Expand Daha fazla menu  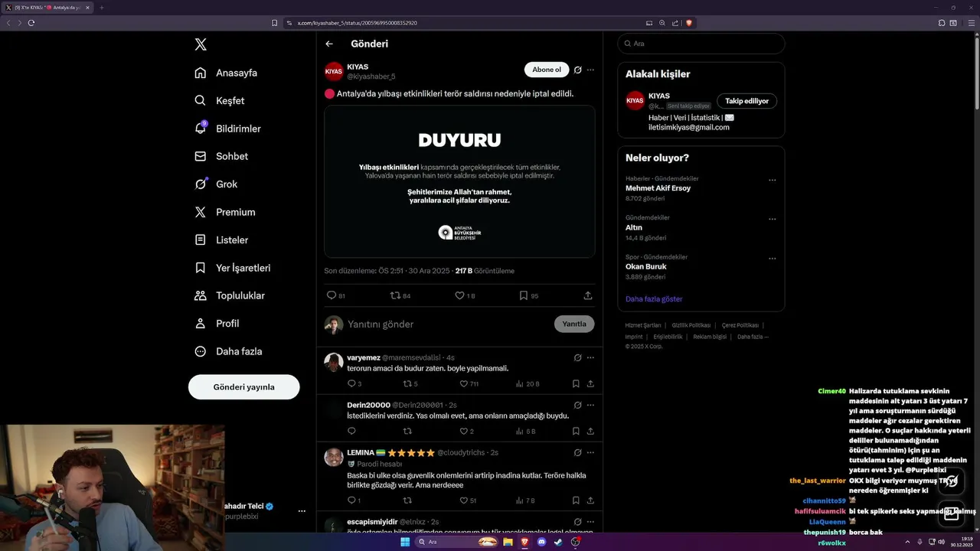[x=228, y=351]
